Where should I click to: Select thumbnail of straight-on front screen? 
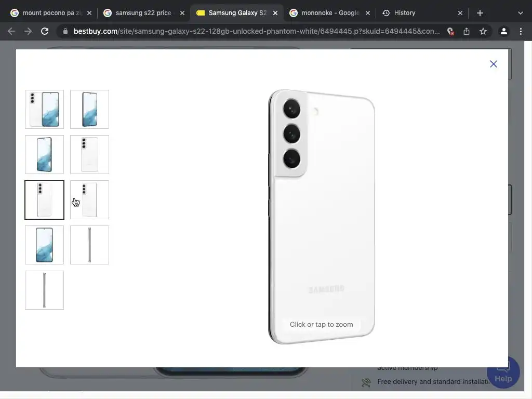(45, 245)
